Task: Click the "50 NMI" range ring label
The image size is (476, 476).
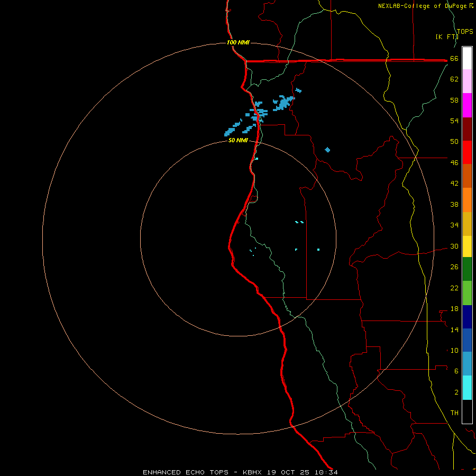Action: tap(238, 140)
